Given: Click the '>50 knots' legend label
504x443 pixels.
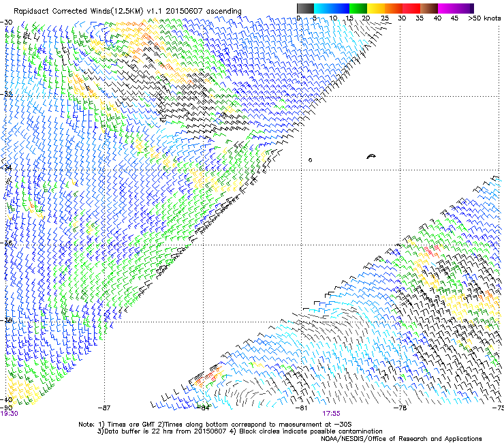Looking at the screenshot, I should click(484, 18).
